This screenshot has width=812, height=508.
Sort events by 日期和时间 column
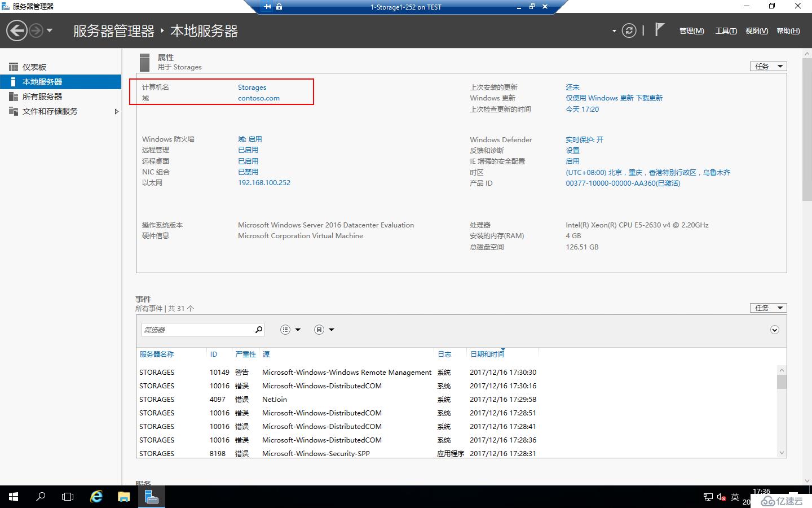pos(487,354)
